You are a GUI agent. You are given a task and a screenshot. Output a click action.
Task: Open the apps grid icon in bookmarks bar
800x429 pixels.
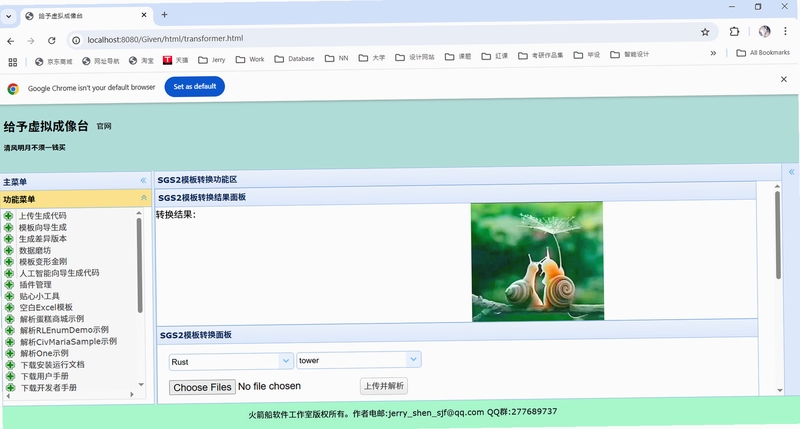click(x=13, y=62)
